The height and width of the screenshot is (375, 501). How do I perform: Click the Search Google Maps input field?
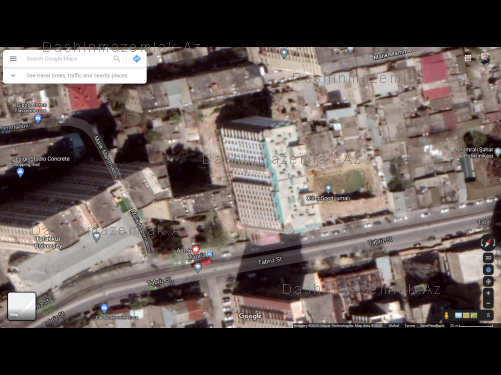click(x=67, y=59)
